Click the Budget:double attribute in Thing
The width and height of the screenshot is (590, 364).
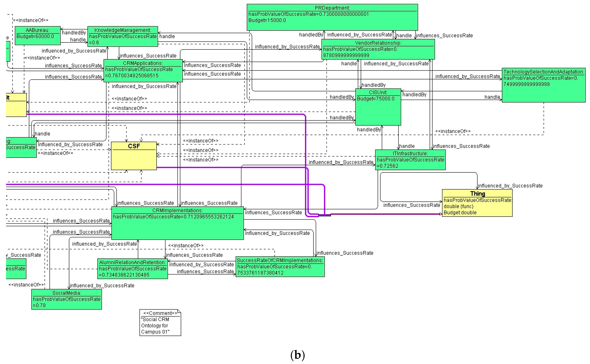click(x=460, y=213)
